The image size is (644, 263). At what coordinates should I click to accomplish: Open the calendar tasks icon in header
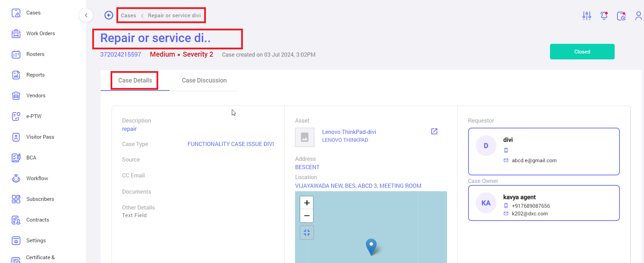(621, 16)
